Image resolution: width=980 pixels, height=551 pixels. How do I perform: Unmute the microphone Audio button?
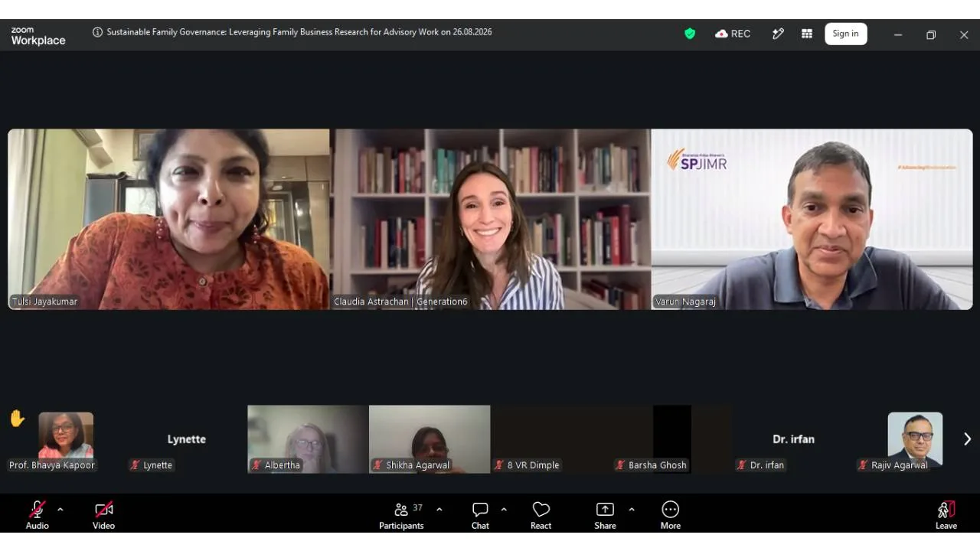click(x=37, y=515)
